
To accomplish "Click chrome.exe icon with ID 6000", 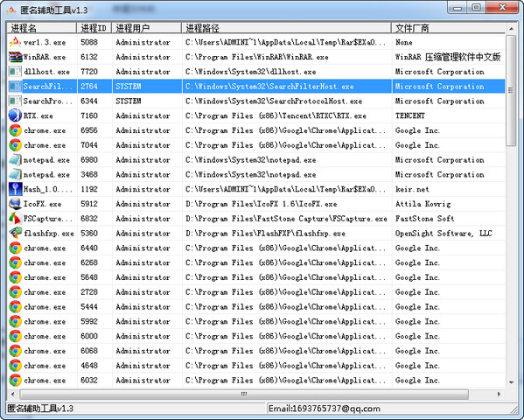I will point(15,336).
